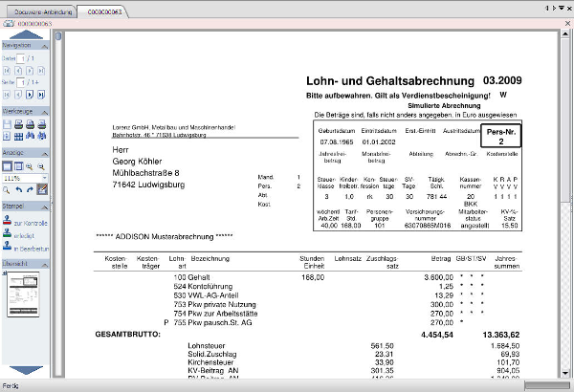
Task: Apply the red 'zur Kontrolle' stamp icon
Action: [7, 220]
